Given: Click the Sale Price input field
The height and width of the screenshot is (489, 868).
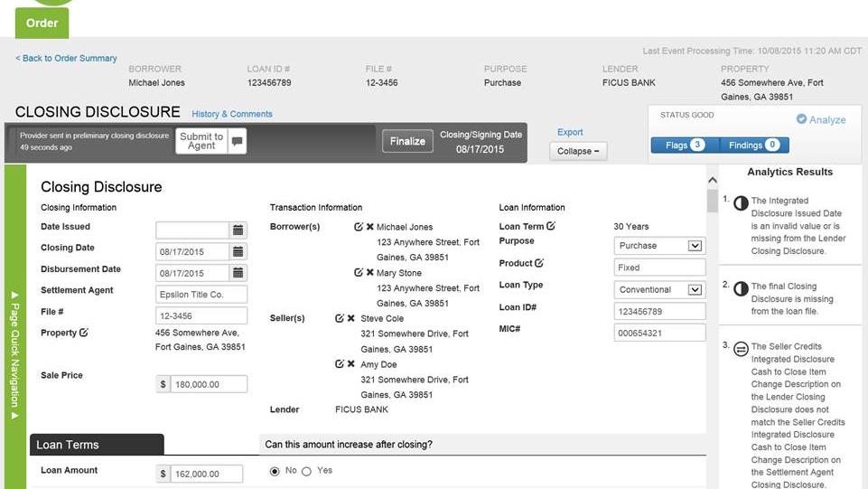Looking at the screenshot, I should point(208,384).
